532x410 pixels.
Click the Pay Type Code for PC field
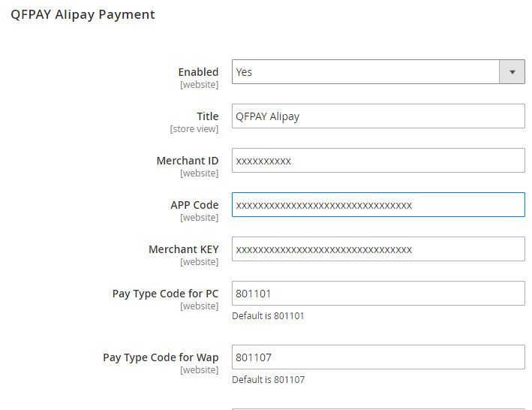tap(377, 294)
